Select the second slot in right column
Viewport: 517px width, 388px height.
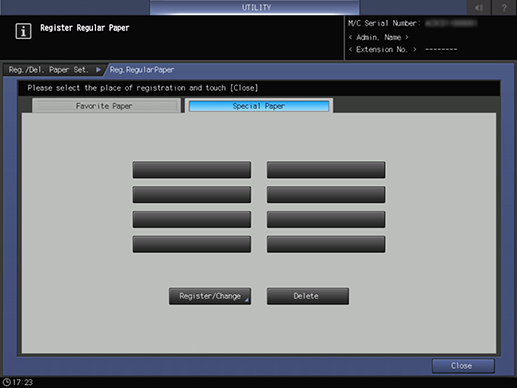[x=326, y=194]
